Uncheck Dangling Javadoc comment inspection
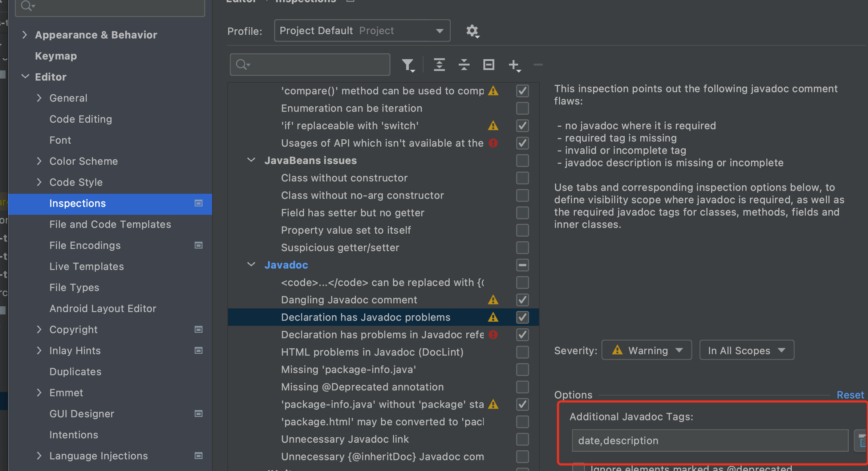 point(522,300)
